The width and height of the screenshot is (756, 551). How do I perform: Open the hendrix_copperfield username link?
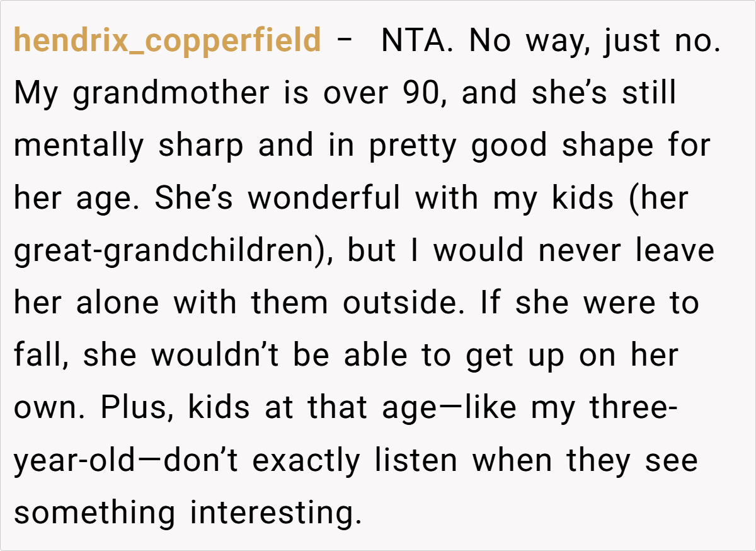click(x=167, y=42)
